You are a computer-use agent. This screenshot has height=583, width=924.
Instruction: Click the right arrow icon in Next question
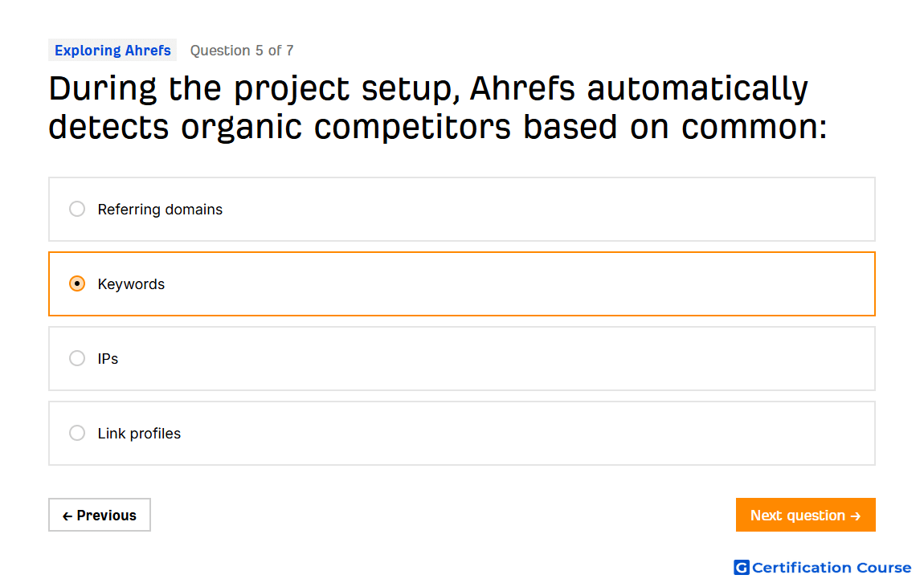(x=856, y=516)
